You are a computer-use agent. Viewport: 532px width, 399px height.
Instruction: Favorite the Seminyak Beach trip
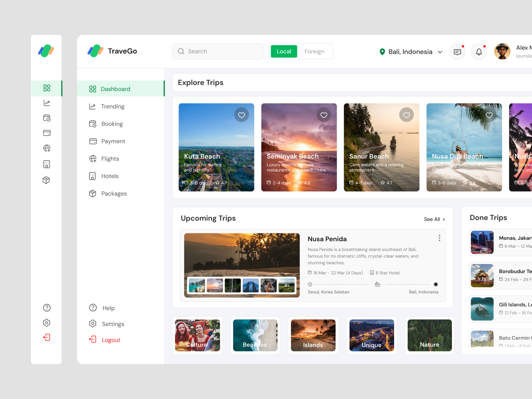coord(324,115)
